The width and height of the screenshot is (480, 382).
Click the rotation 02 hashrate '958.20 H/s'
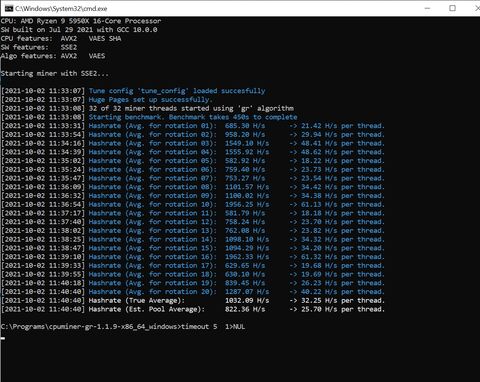point(245,134)
